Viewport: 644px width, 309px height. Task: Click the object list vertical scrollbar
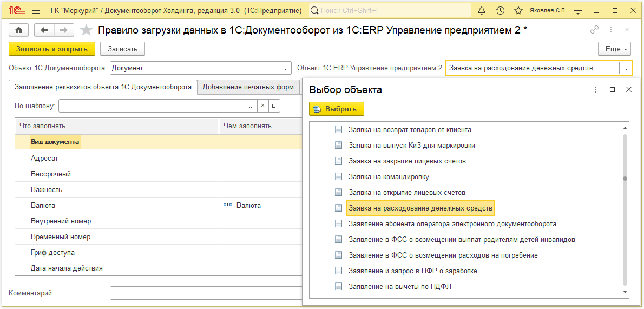pyautogui.click(x=625, y=209)
